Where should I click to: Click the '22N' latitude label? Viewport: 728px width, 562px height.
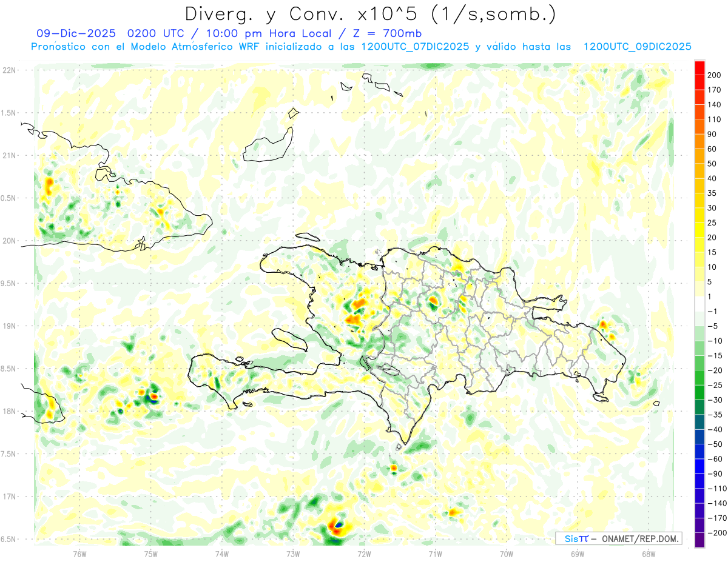(x=9, y=70)
